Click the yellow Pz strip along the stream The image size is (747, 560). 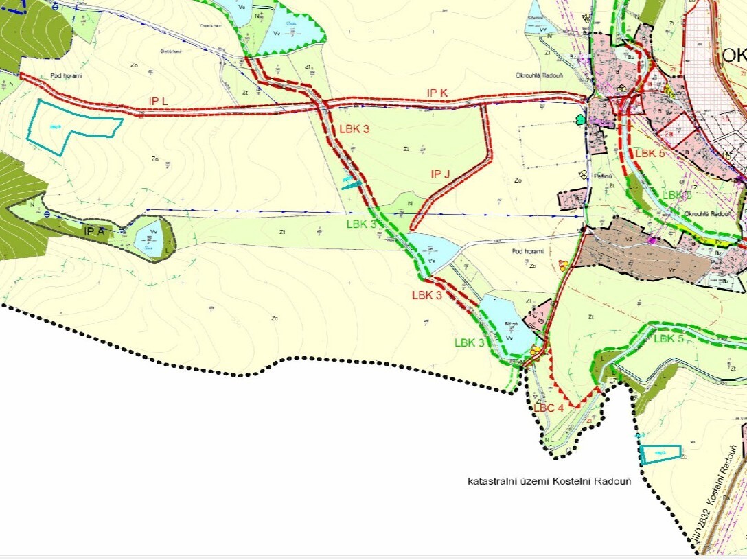point(717,242)
